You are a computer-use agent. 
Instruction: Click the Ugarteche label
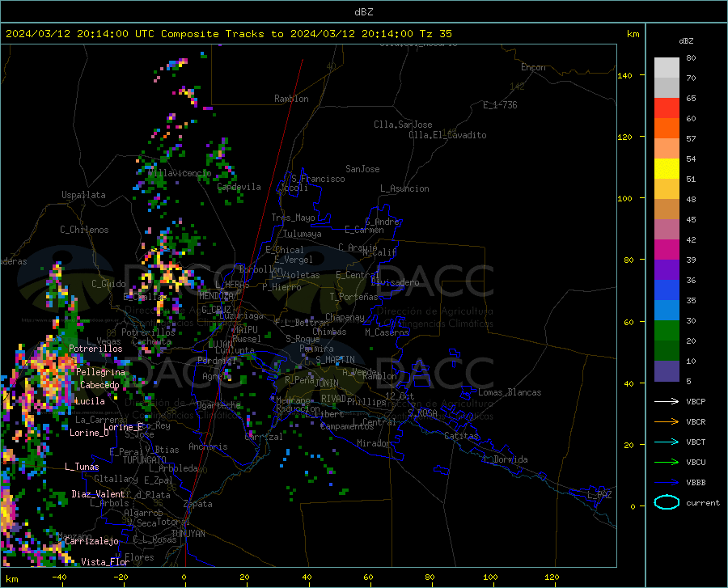[218, 404]
